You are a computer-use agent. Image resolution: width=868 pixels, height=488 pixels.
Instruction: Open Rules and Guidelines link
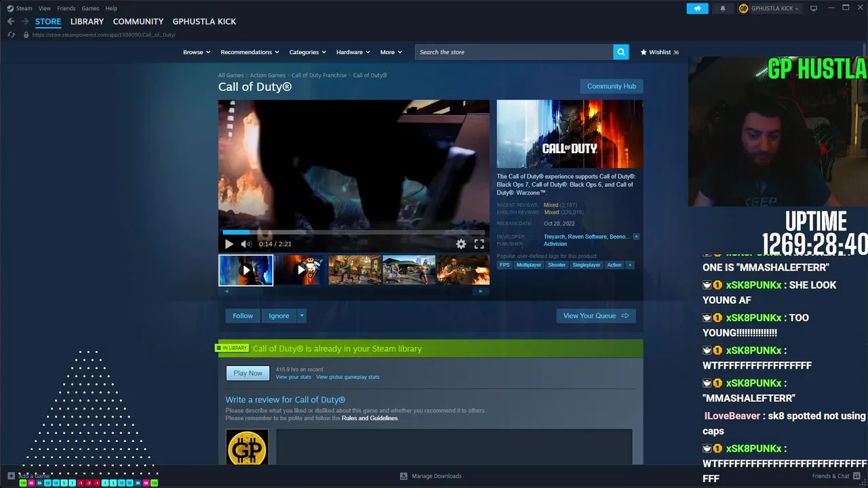(x=370, y=418)
